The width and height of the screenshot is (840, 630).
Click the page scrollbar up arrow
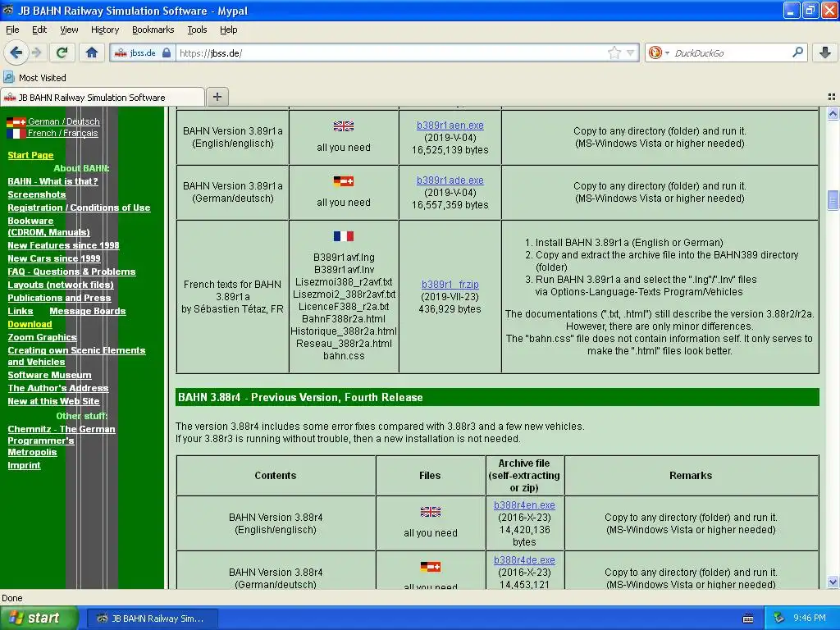pos(833,113)
